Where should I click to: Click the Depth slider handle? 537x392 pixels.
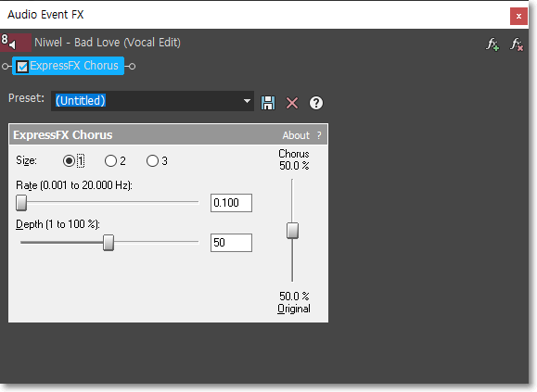[x=109, y=243]
